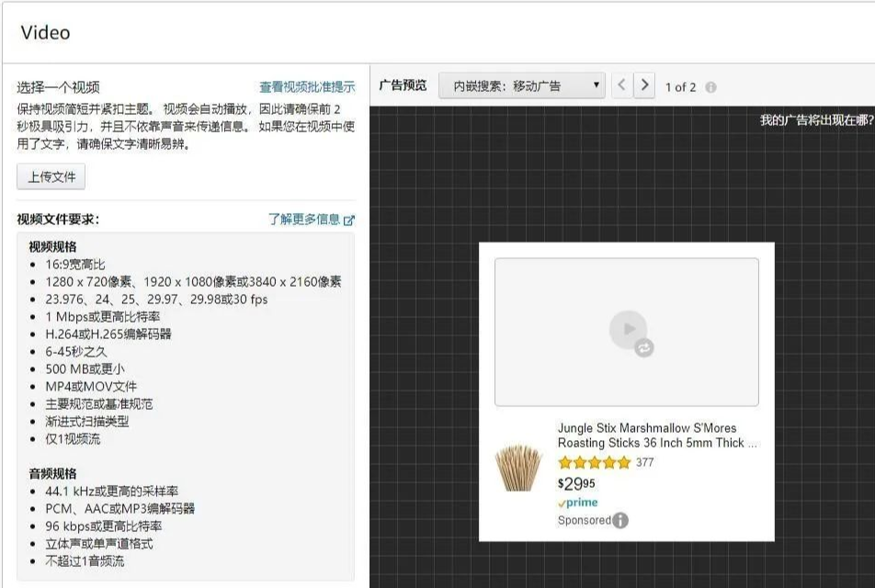Click the 23.976、24、25 fps line
875x588 pixels.
[157, 300]
